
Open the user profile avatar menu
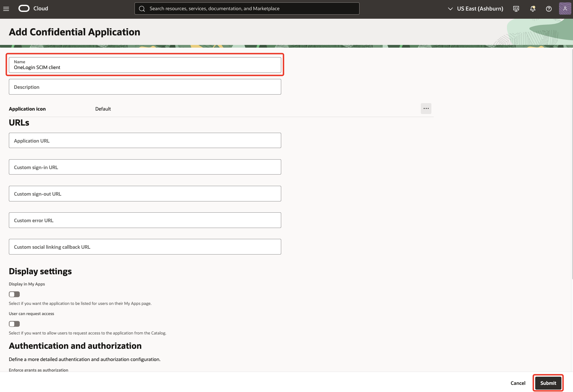pos(565,9)
